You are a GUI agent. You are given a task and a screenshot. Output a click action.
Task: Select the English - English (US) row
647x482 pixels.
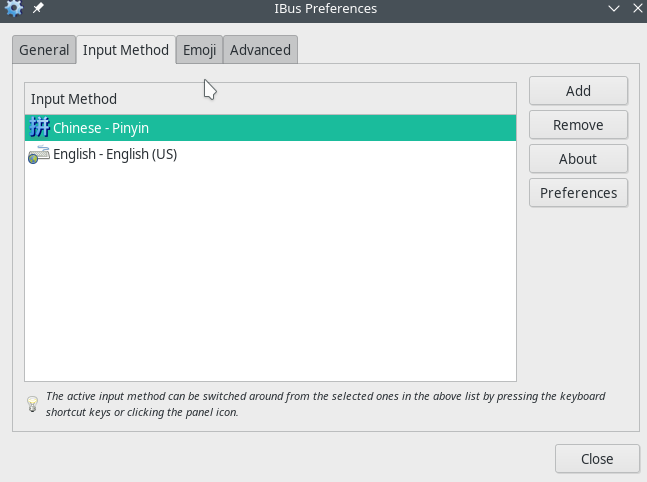[x=270, y=154]
